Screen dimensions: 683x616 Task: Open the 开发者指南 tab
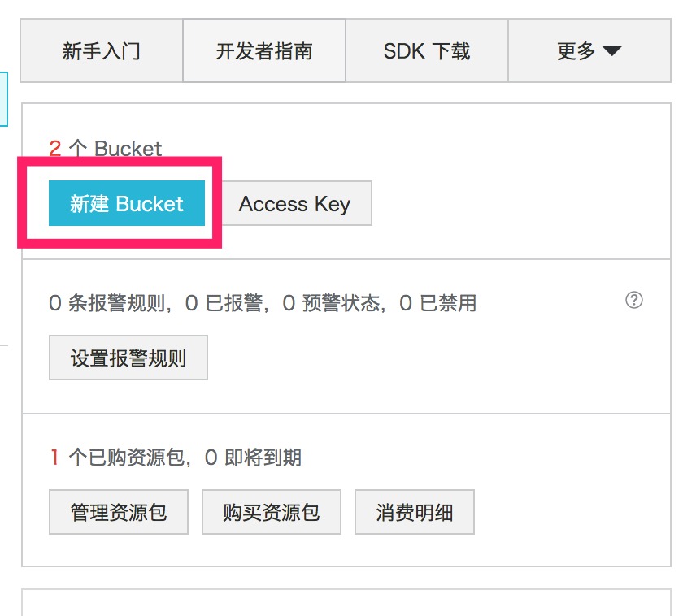tap(264, 50)
